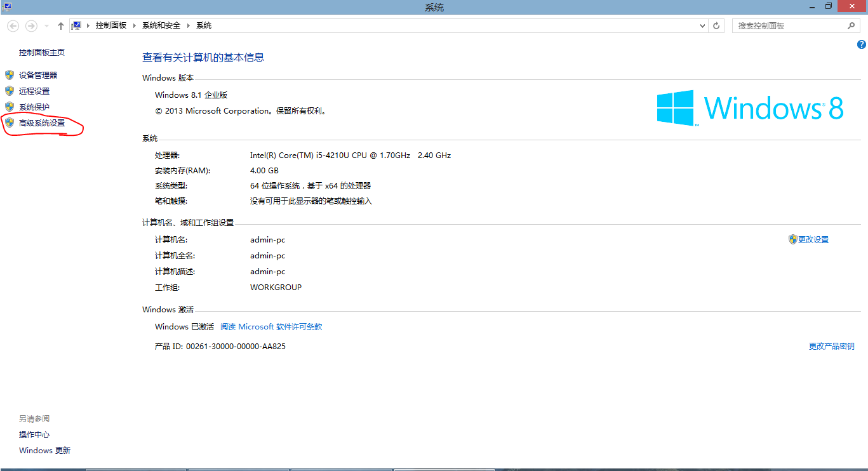Expand the chevron between 系统和安全 and 系统

pos(189,26)
